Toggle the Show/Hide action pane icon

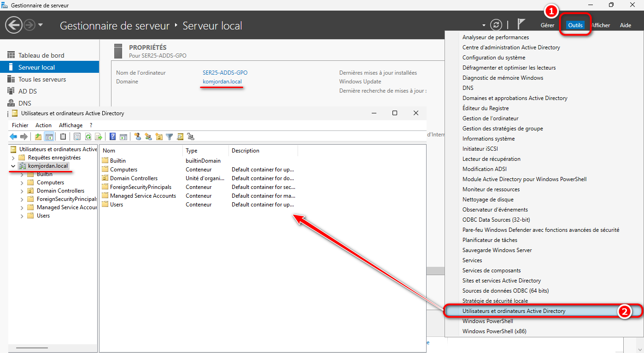[x=123, y=136]
